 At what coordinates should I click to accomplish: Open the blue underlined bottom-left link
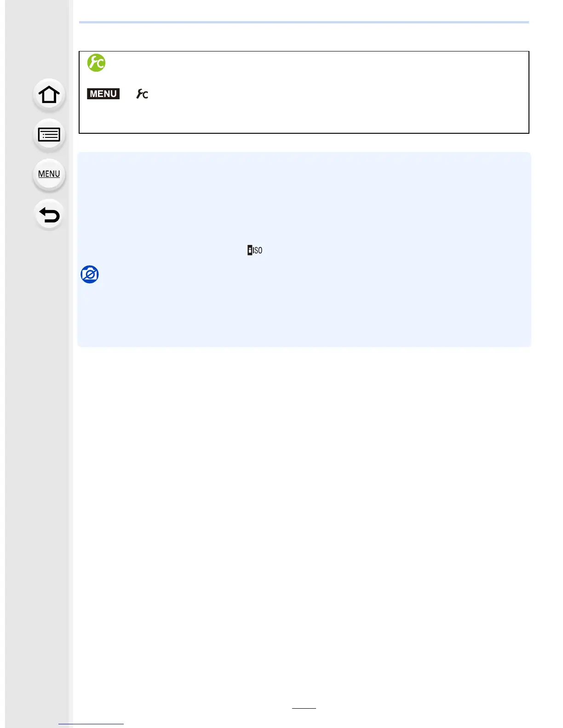[x=91, y=724]
